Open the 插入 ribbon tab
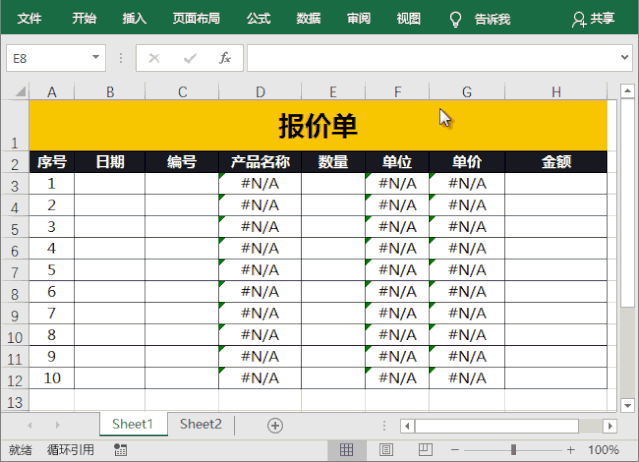This screenshot has width=639, height=462. [x=134, y=19]
